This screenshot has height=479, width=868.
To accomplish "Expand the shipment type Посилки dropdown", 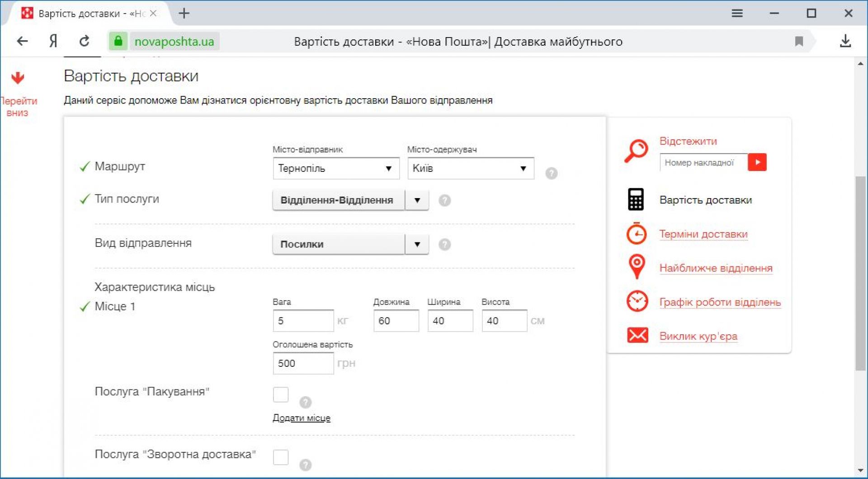I will 417,245.
